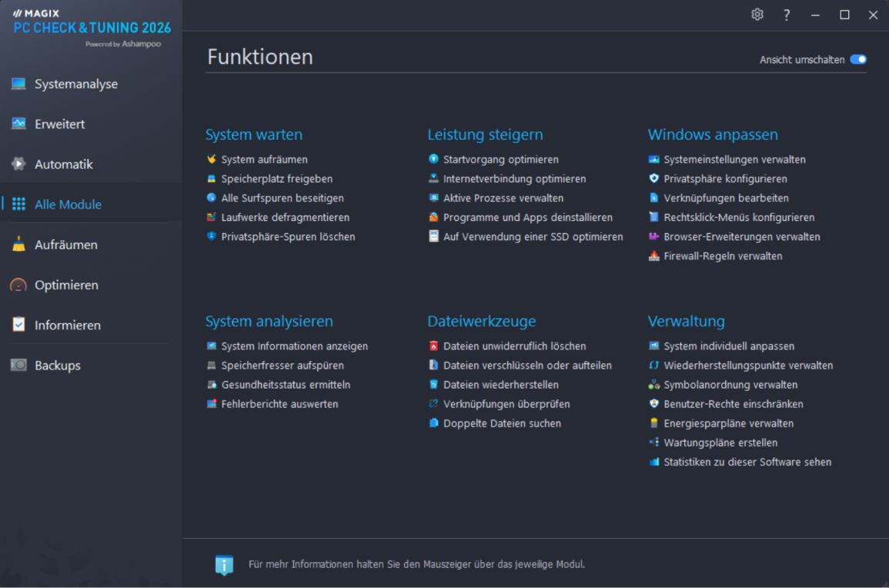Toggle the Ansicht umschalten switch

coord(857,60)
